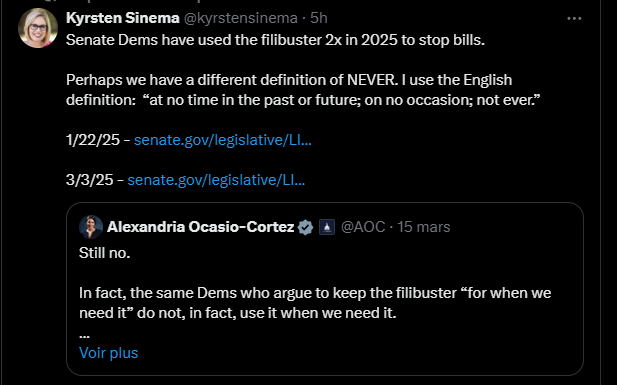Screen dimensions: 617x385
Task: Click the '1/22/25 –' date text
Action: (x=98, y=140)
